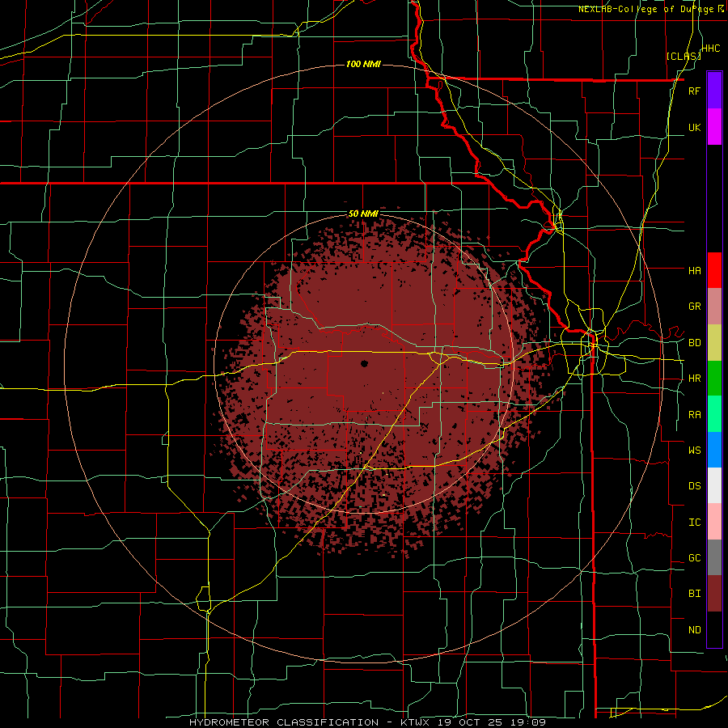Click the 100 NMI range ring label

click(x=363, y=64)
